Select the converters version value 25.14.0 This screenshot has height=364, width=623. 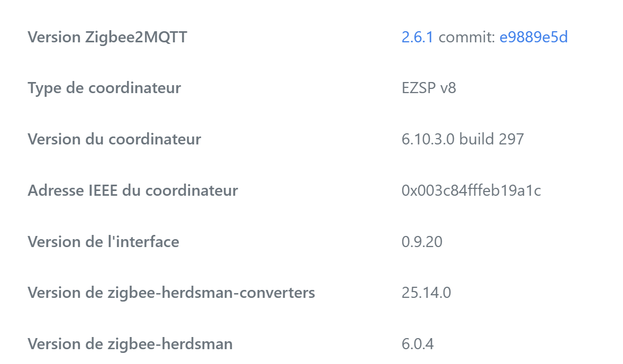426,293
